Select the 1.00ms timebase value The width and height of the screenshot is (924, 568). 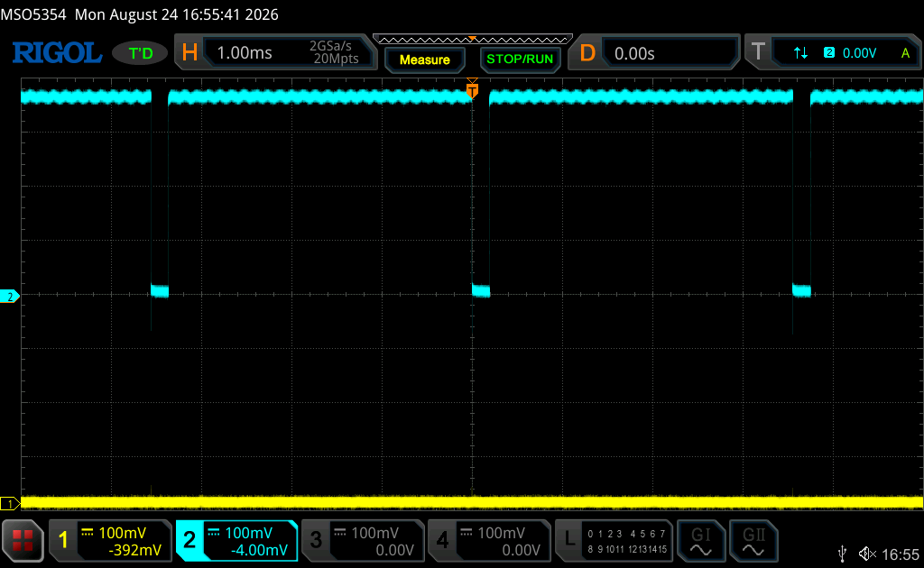pyautogui.click(x=245, y=53)
